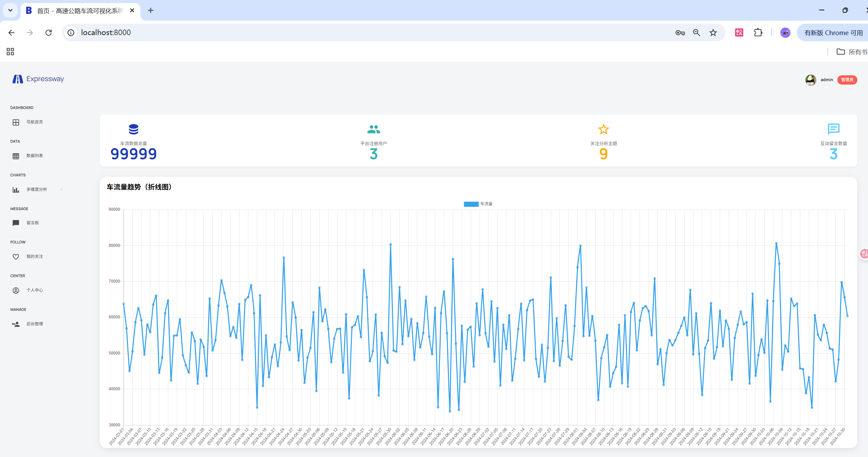The width and height of the screenshot is (868, 457).
Task: Click the 多维度分析 bar chart icon
Action: (x=16, y=189)
